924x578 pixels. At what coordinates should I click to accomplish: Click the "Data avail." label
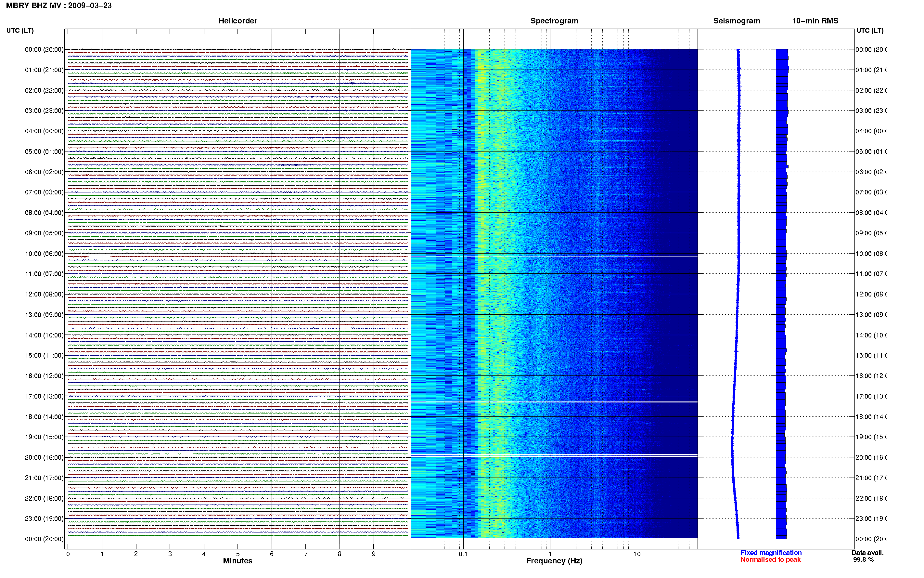click(x=867, y=553)
